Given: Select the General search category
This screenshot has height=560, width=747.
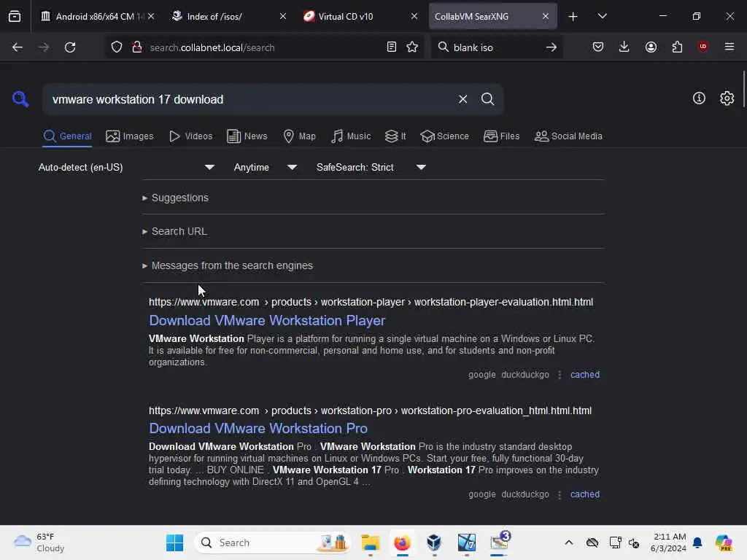Looking at the screenshot, I should coord(67,136).
